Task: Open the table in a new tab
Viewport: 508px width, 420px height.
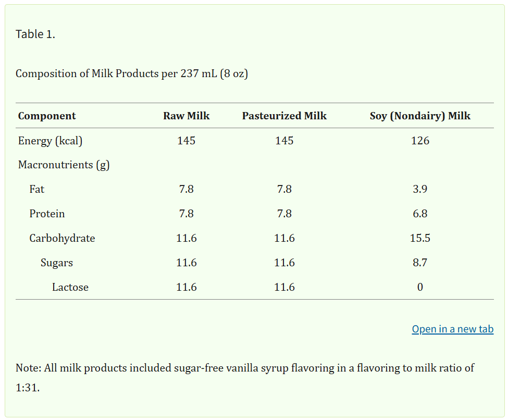Action: click(x=453, y=329)
